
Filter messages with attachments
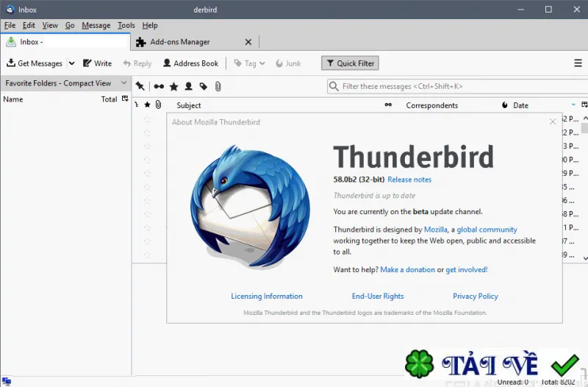point(218,87)
